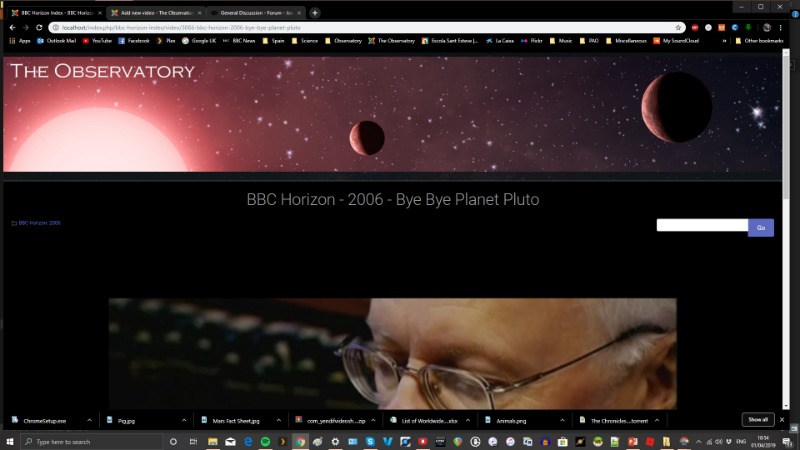Screen dimensions: 800x450
Task: Open File Explorer from the taskbar
Action: pos(213,441)
